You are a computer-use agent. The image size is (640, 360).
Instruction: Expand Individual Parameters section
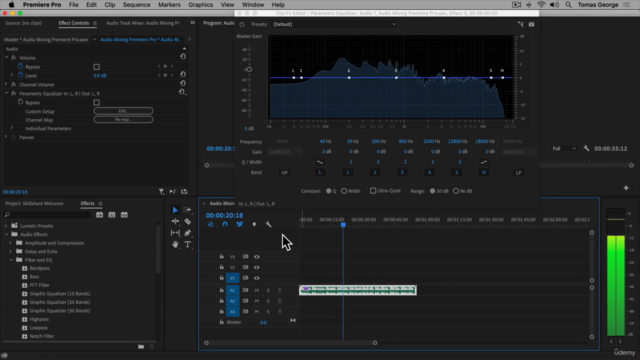[x=12, y=128]
